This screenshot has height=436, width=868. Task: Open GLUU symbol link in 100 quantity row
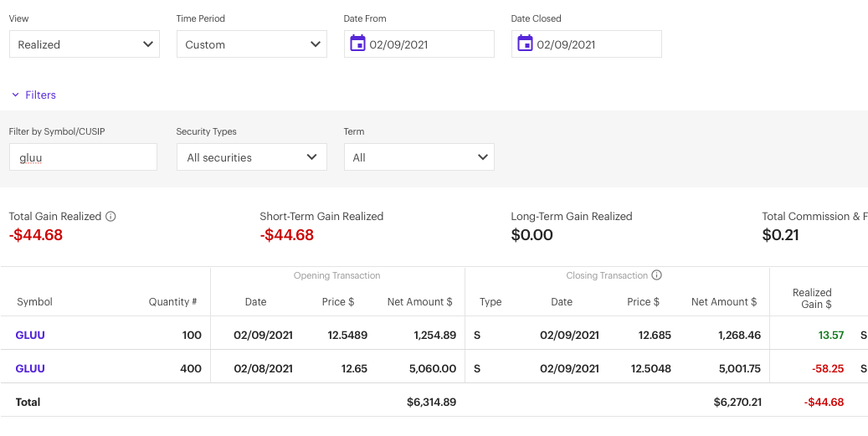[30, 336]
